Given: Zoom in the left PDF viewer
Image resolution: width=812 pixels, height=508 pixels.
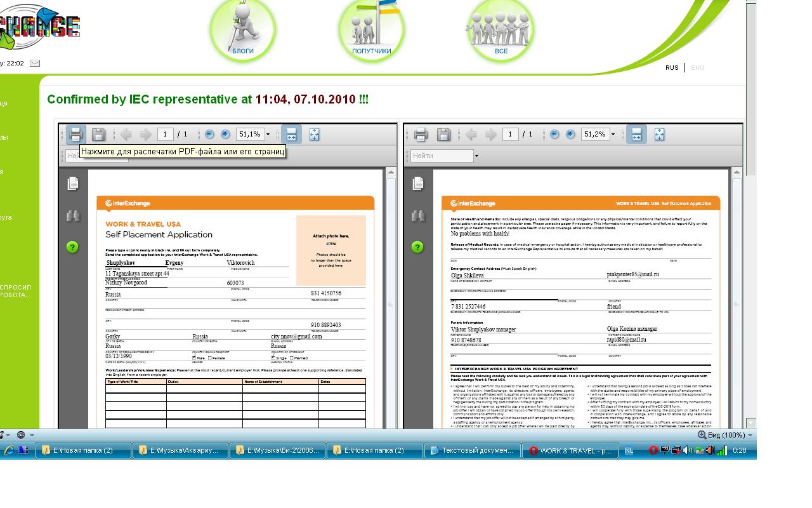Looking at the screenshot, I should (225, 134).
